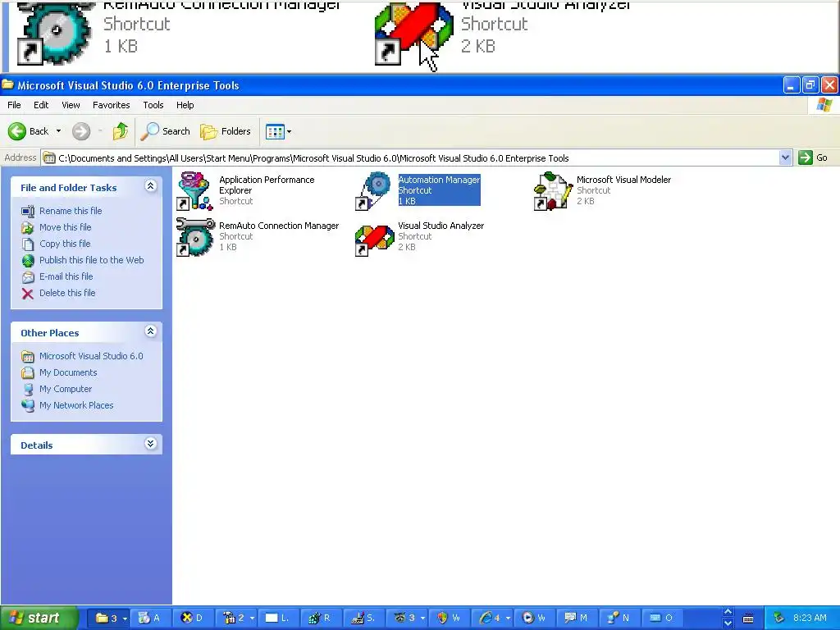
Task: Switch to taskbar item labeled M
Action: pos(577,619)
